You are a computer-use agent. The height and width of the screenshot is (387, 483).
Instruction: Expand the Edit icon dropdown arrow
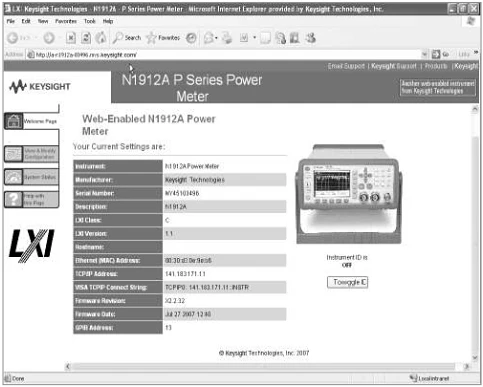(255, 38)
